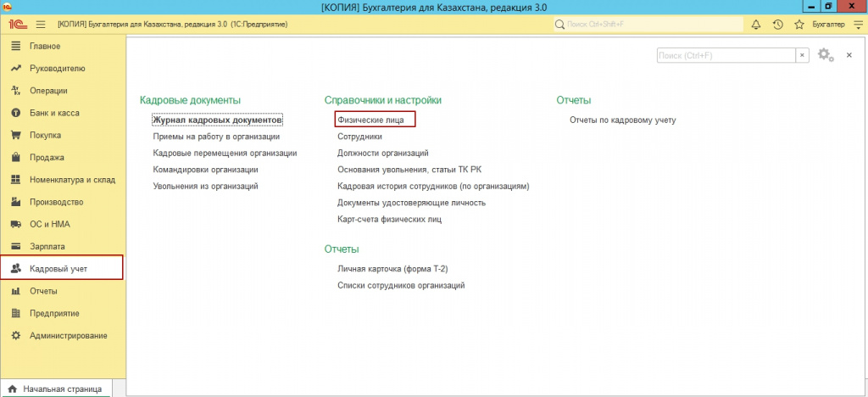This screenshot has height=397, width=868.
Task: Click the Продажа bag icon
Action: coord(16,157)
